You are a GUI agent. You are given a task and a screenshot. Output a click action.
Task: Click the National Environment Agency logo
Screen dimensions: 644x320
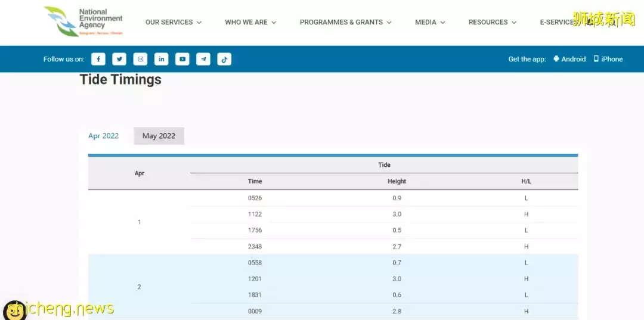coord(83,21)
